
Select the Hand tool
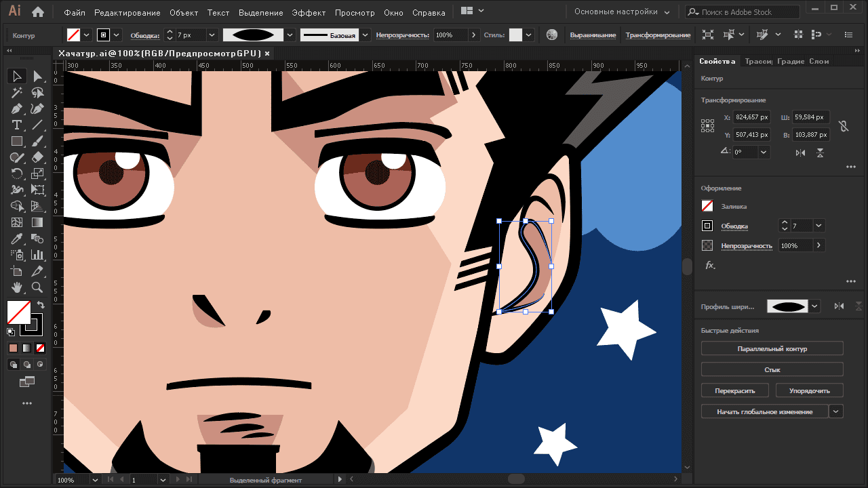click(x=17, y=288)
